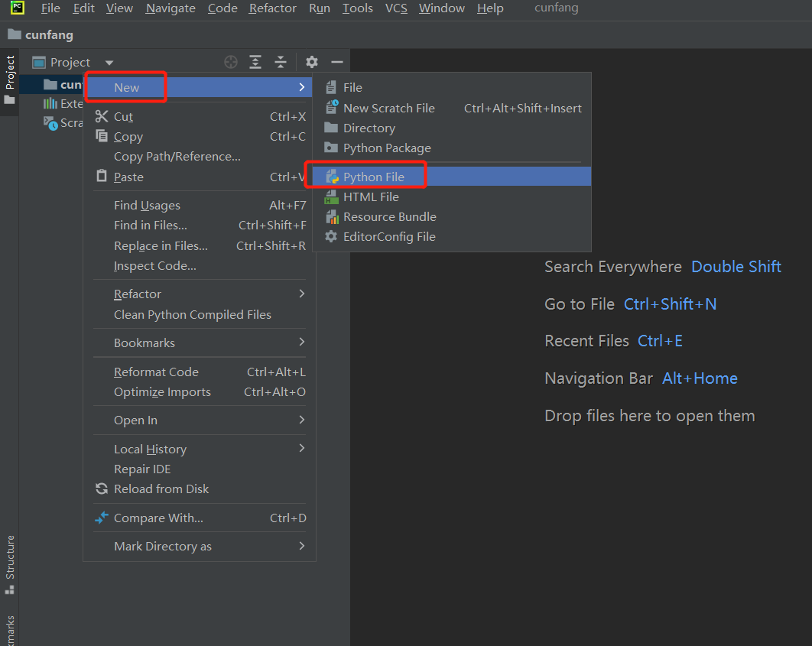
Task: Click the Cut scissors icon
Action: coord(102,116)
